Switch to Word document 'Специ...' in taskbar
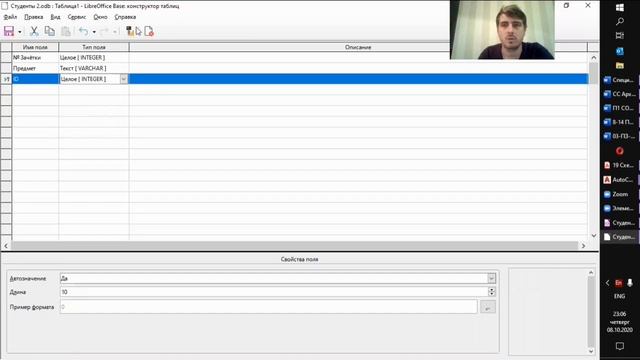 (x=620, y=80)
